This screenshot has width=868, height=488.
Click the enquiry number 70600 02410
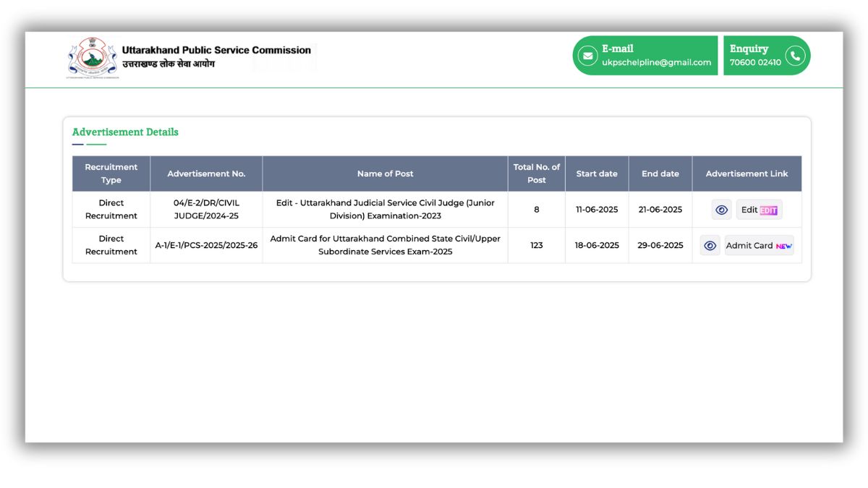tap(755, 62)
